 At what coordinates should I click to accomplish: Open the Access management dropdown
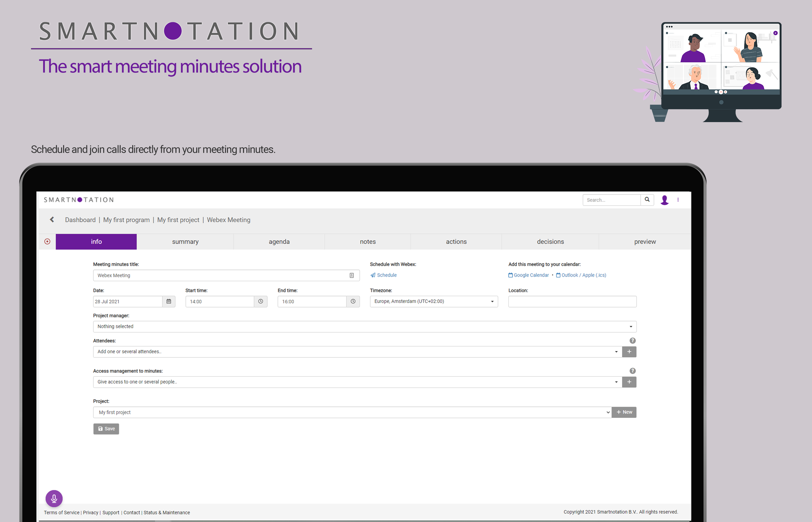pos(358,382)
